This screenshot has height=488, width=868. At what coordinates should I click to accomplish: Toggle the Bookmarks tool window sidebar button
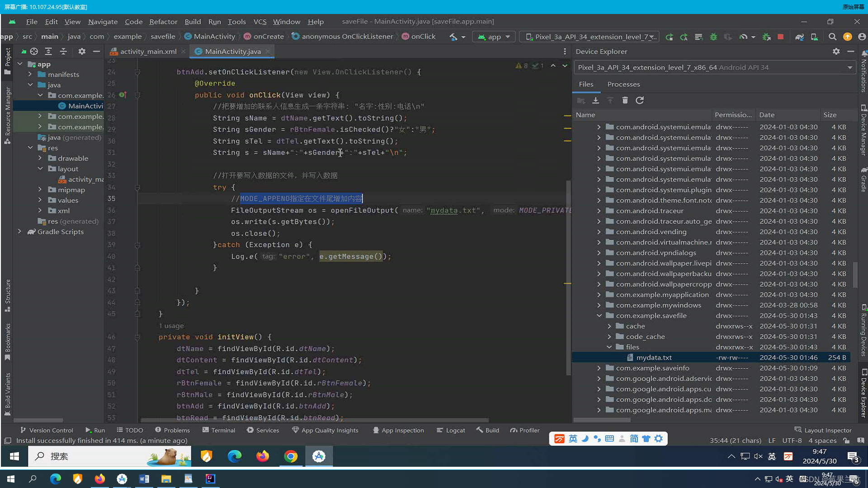[x=7, y=341]
